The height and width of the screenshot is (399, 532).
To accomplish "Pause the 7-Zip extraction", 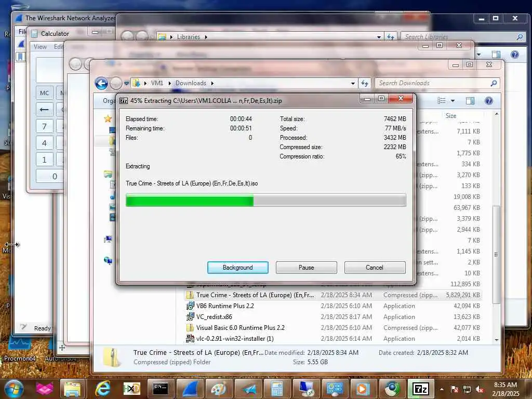I will click(x=306, y=268).
